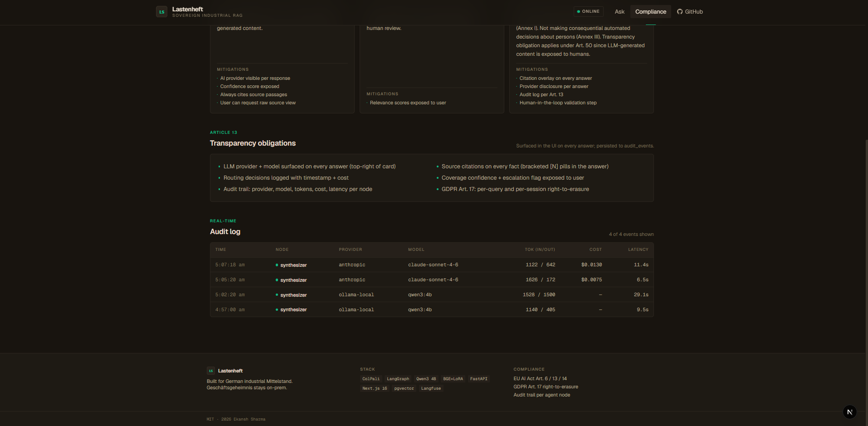Click the 1528 / 1500 token count
This screenshot has width=868, height=426.
pyautogui.click(x=539, y=295)
